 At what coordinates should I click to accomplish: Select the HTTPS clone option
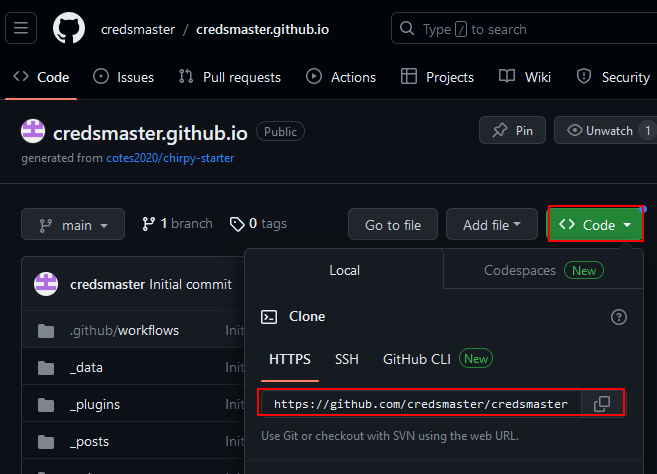click(290, 360)
